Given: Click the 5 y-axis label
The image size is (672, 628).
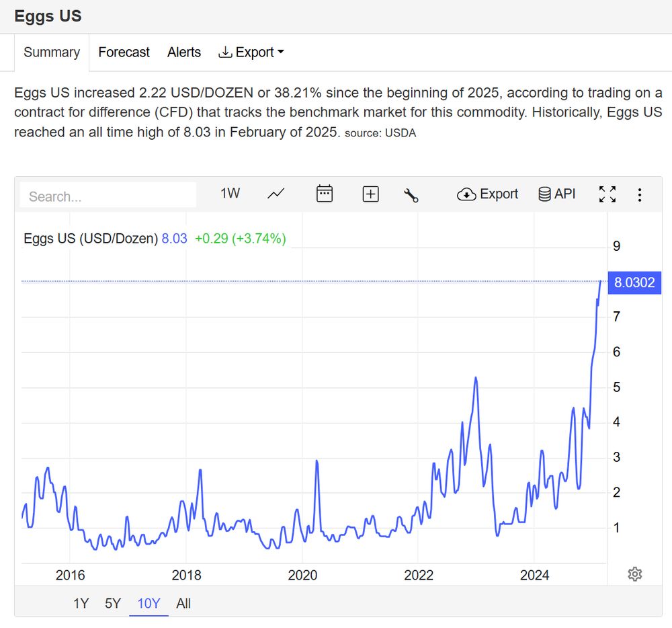Looking at the screenshot, I should 616,387.
